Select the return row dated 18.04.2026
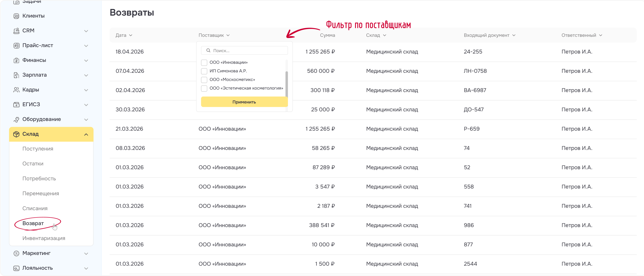The width and height of the screenshot is (644, 276). click(x=373, y=52)
